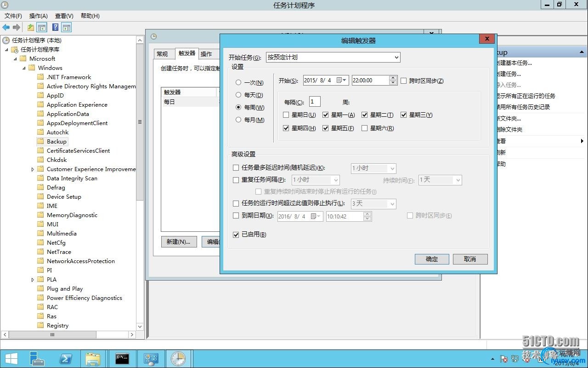Image resolution: width=588 pixels, height=368 pixels.
Task: Launch PowerShell from the taskbar
Action: pyautogui.click(x=66, y=359)
